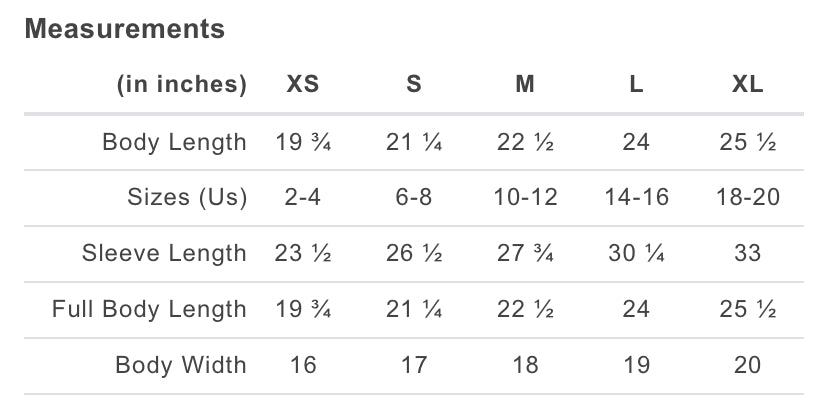Click Body Width value 16
The image size is (828, 401).
(303, 366)
